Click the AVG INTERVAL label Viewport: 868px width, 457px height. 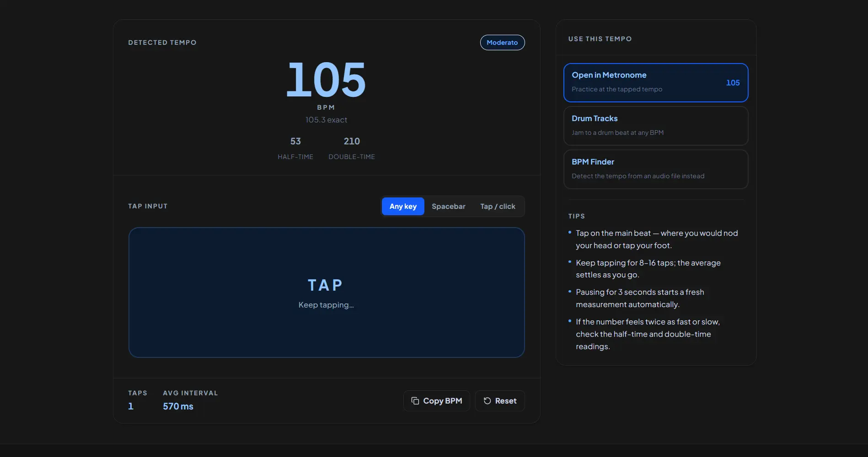[190, 393]
